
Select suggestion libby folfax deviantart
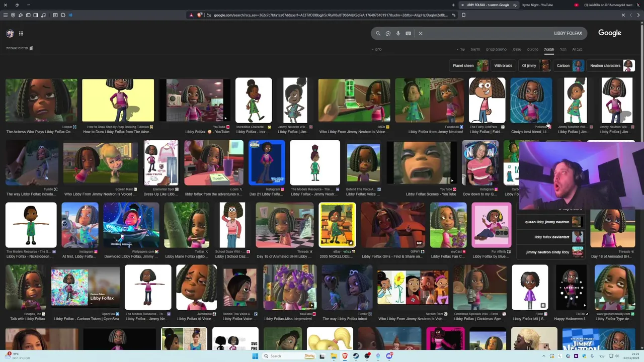(x=550, y=237)
